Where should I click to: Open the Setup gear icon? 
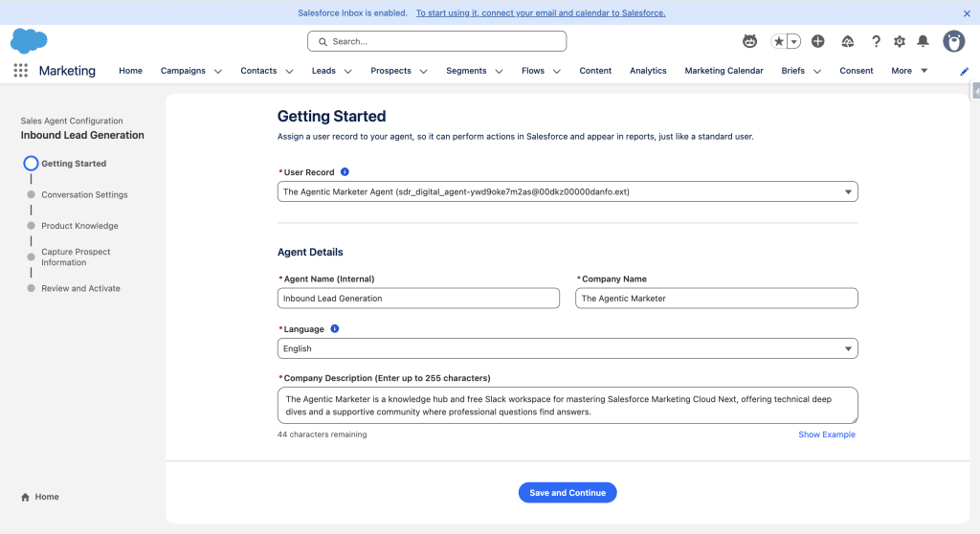899,41
